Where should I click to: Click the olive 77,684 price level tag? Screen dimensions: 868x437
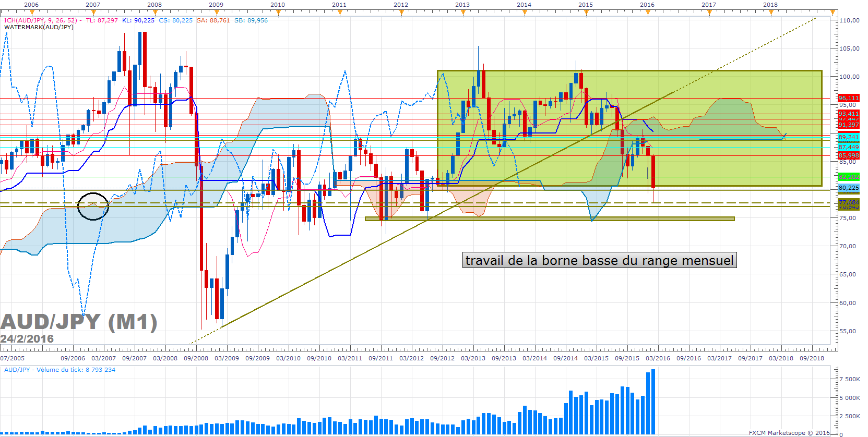pyautogui.click(x=849, y=202)
